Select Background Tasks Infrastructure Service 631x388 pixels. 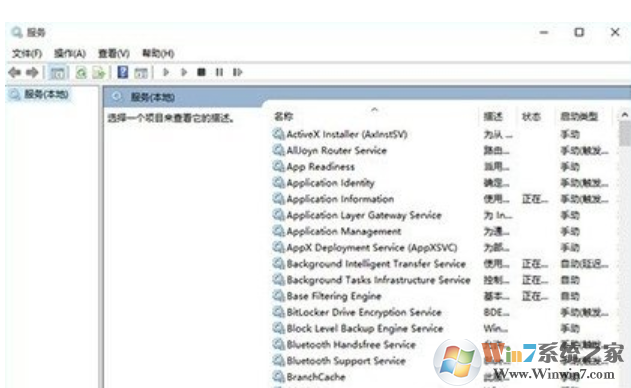379,280
